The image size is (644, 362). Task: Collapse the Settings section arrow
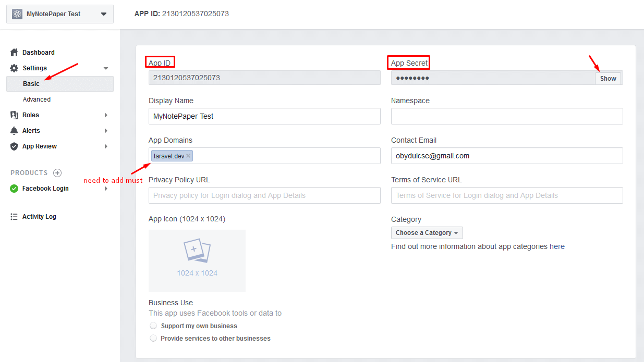click(106, 68)
